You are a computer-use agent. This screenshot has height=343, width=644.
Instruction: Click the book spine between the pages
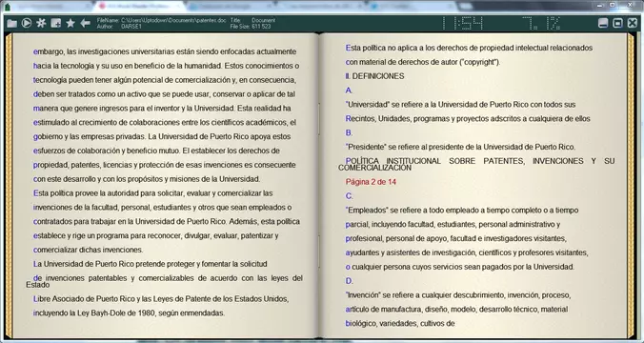pyautogui.click(x=319, y=185)
